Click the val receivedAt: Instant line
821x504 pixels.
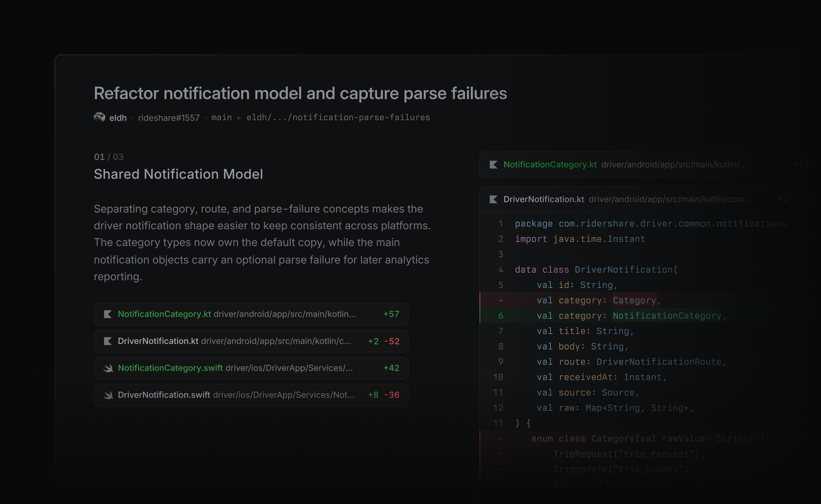pos(601,377)
